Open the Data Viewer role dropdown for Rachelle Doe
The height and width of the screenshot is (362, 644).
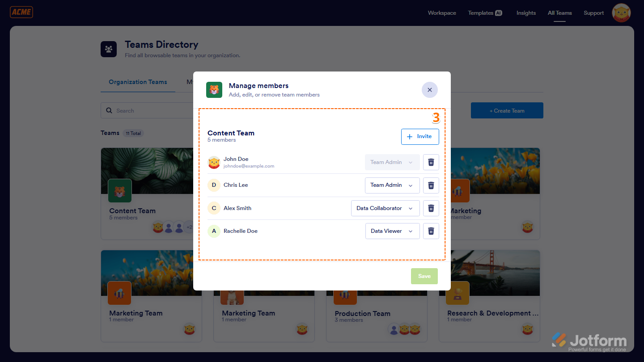click(392, 231)
